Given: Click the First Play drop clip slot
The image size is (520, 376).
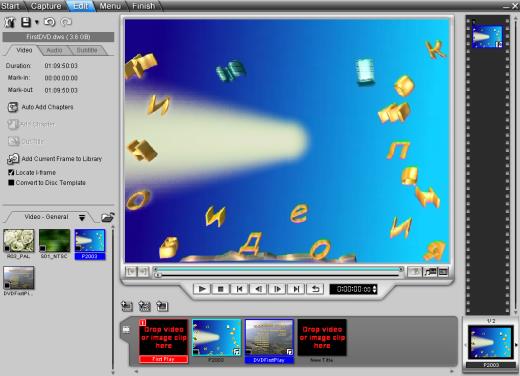Looking at the screenshot, I should (163, 341).
